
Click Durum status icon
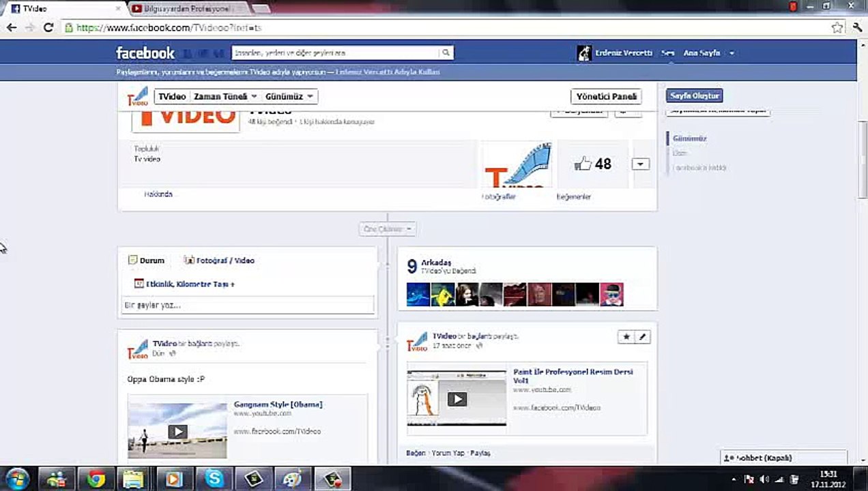[x=133, y=260]
